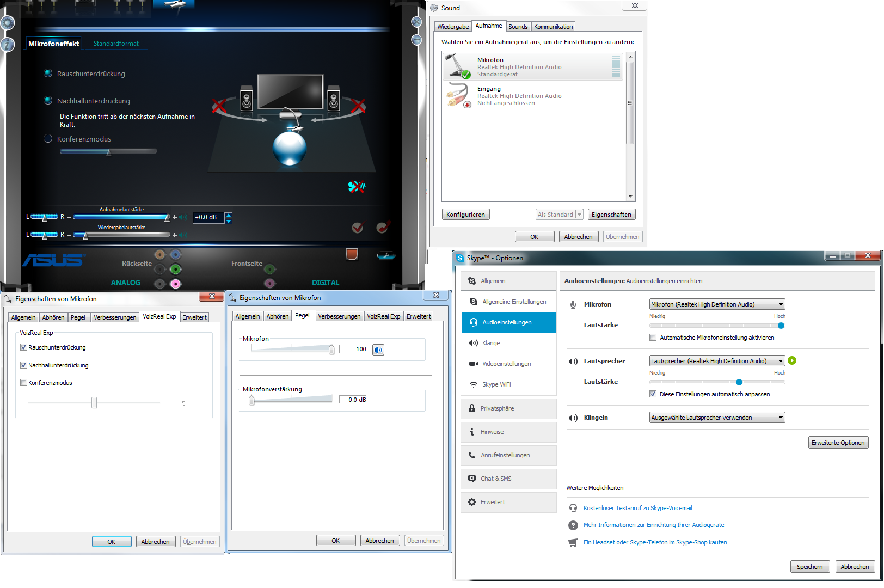884x588 pixels.
Task: Click Skype Lautsprecher Lautstärke slider handle
Action: click(x=739, y=382)
